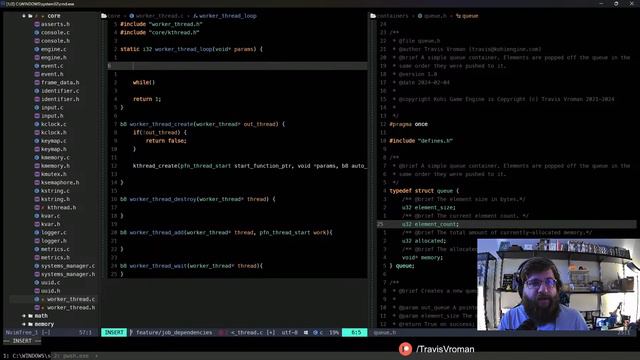Expand the memory folder
This screenshot has width=640, height=360.
click(x=24, y=324)
